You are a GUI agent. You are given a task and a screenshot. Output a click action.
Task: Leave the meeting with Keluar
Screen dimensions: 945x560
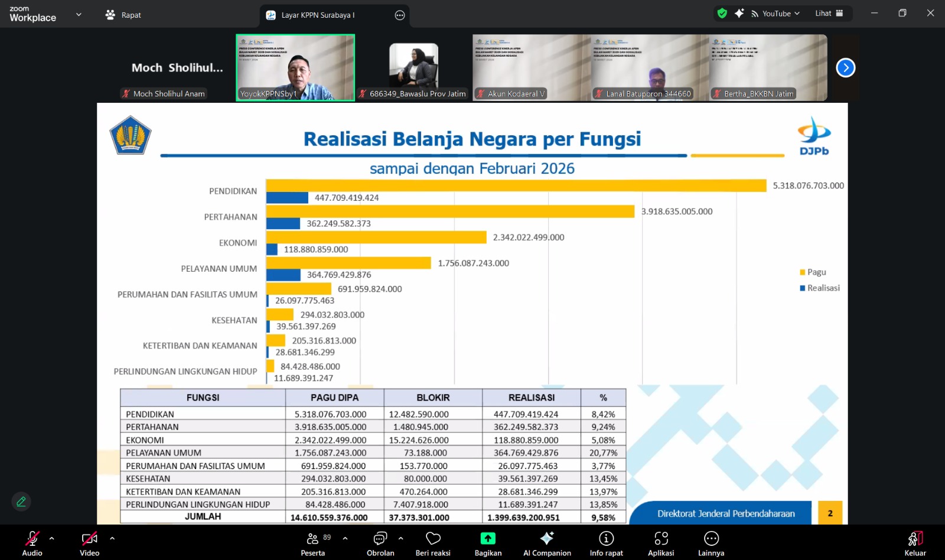click(915, 543)
